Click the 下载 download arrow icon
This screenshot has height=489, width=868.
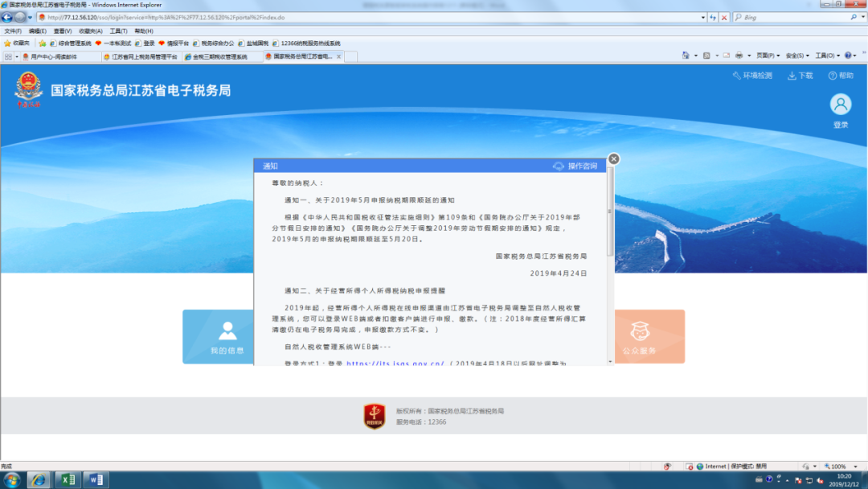click(x=792, y=76)
